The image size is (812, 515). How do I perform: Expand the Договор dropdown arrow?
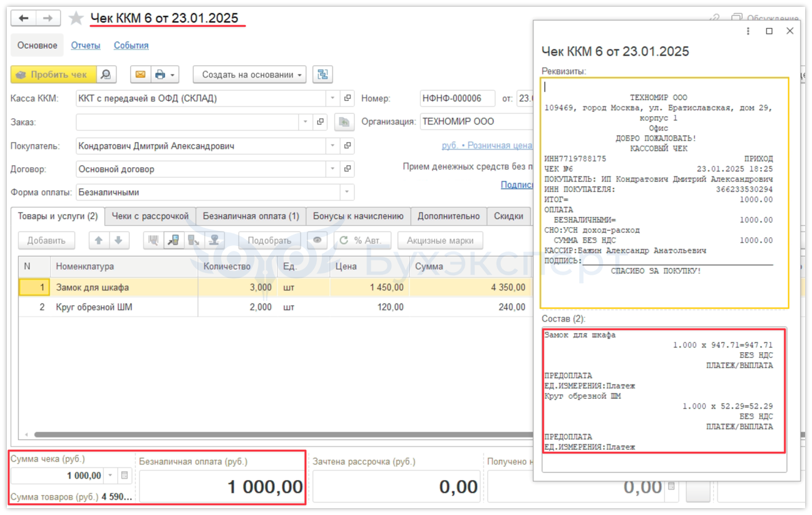pyautogui.click(x=332, y=169)
